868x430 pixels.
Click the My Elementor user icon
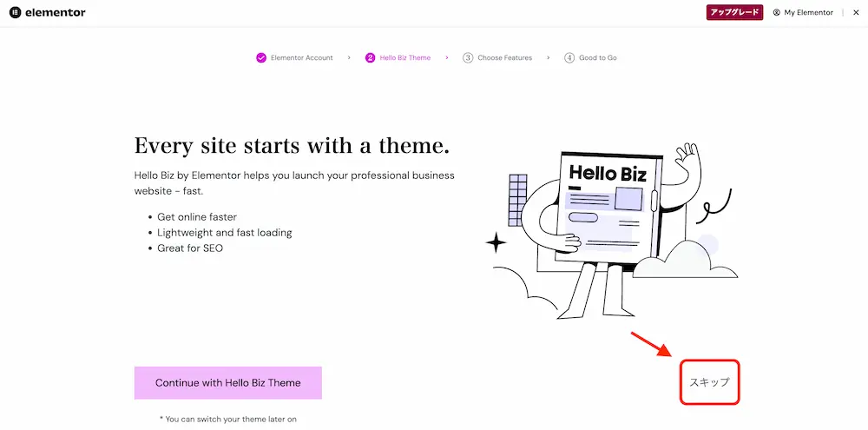click(x=777, y=12)
